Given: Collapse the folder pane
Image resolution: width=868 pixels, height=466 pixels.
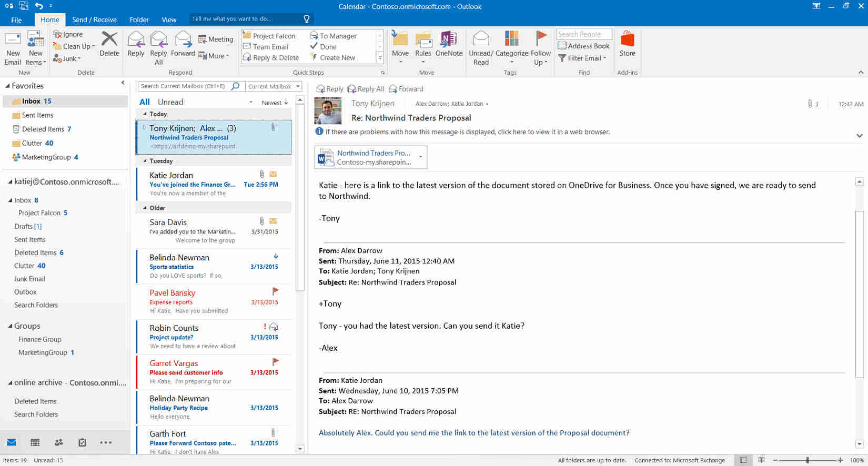Looking at the screenshot, I should coord(123,83).
